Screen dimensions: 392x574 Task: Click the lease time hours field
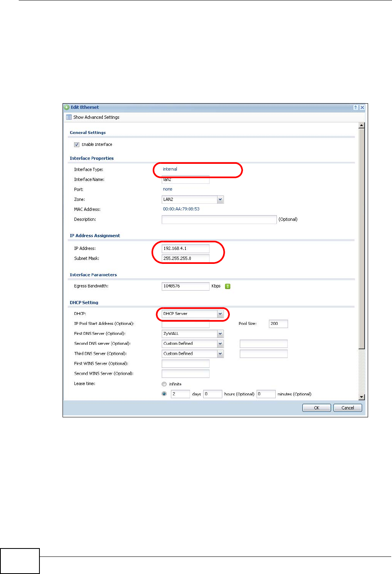click(x=213, y=394)
